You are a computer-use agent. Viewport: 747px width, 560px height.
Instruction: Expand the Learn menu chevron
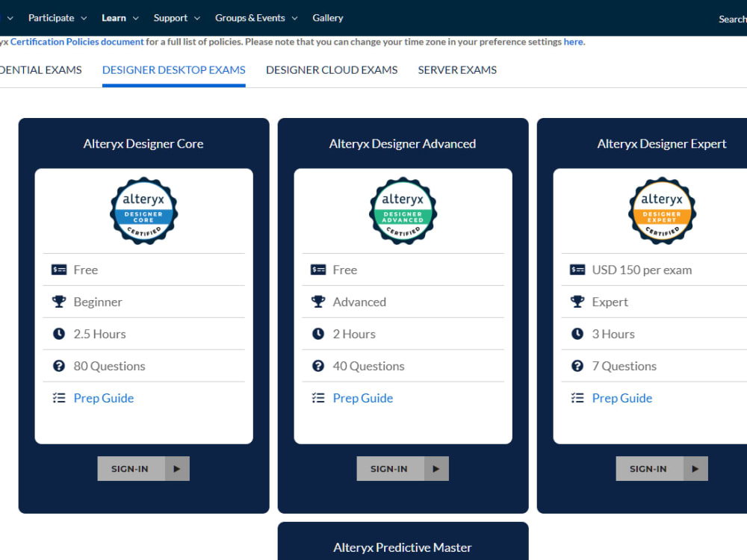[136, 18]
